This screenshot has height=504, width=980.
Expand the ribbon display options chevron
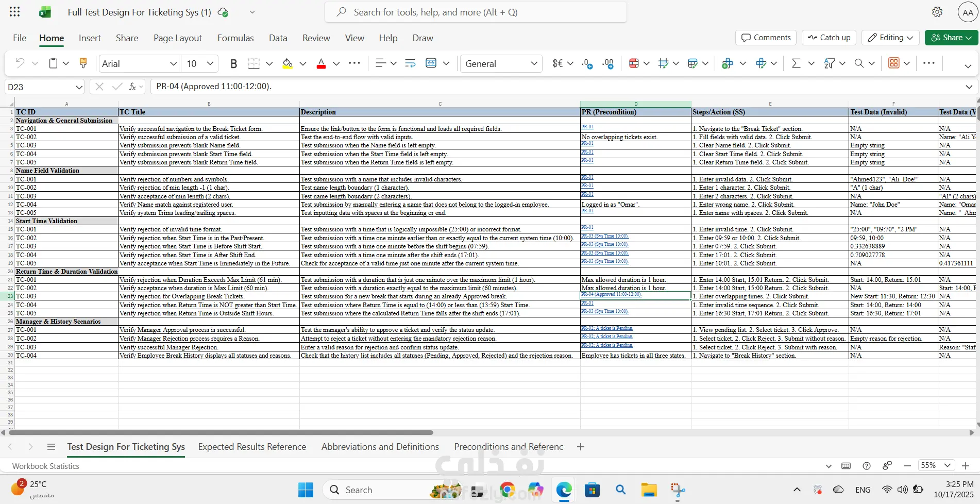point(968,65)
